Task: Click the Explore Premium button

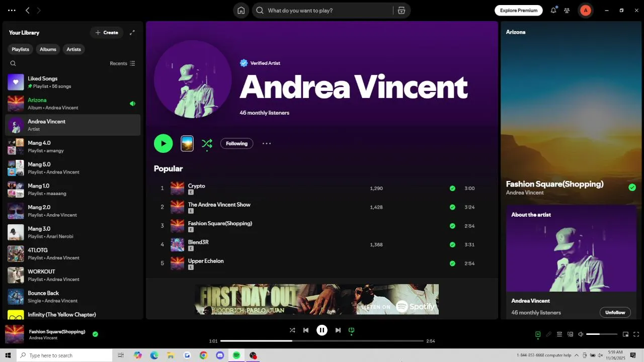Action: click(x=519, y=11)
